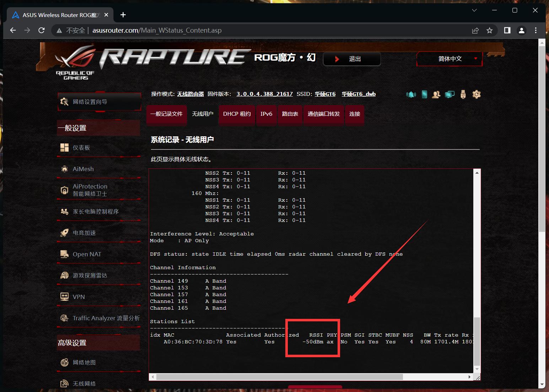
Task: Click the connected clients monitors icon
Action: [x=450, y=94]
